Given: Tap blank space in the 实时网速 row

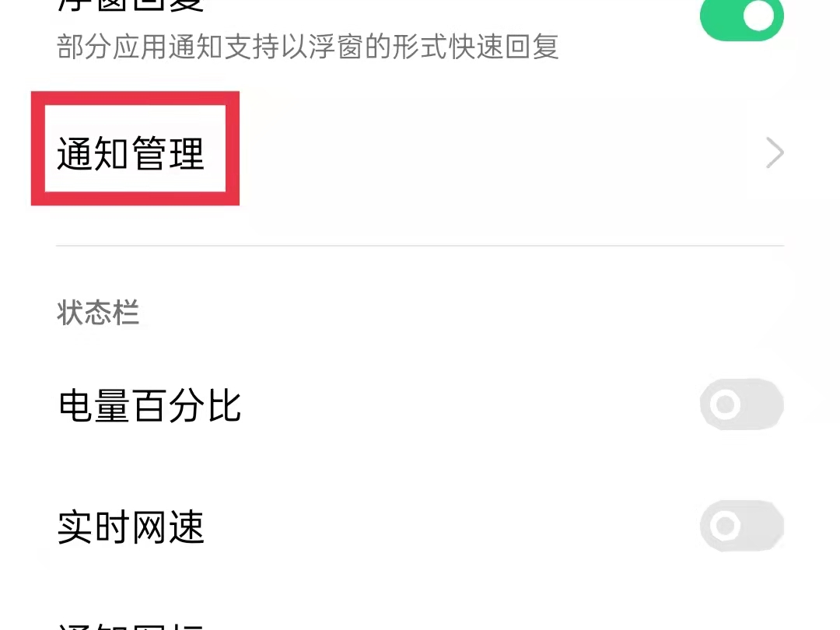Looking at the screenshot, I should point(450,527).
